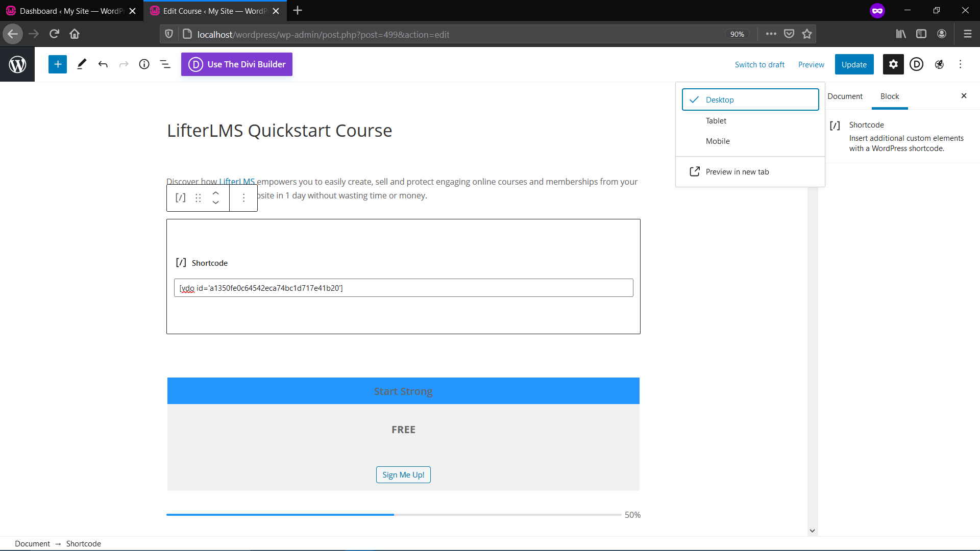The width and height of the screenshot is (980, 551).
Task: Click Firefox private browsing mask icon
Action: 877,11
